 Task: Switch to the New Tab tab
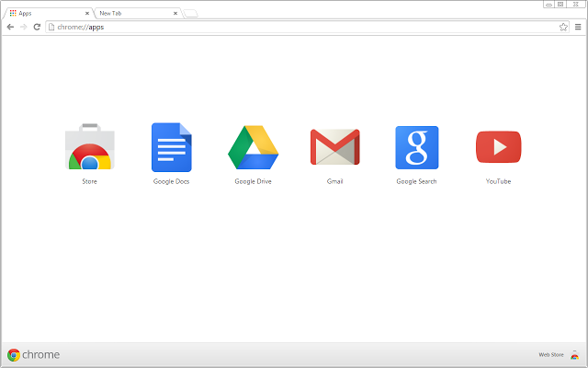[138, 13]
